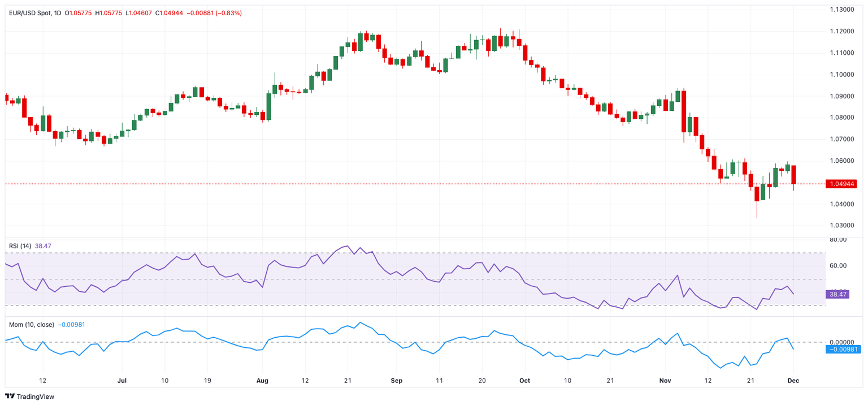Click the 0.00000 momentum scale label

[x=841, y=342]
